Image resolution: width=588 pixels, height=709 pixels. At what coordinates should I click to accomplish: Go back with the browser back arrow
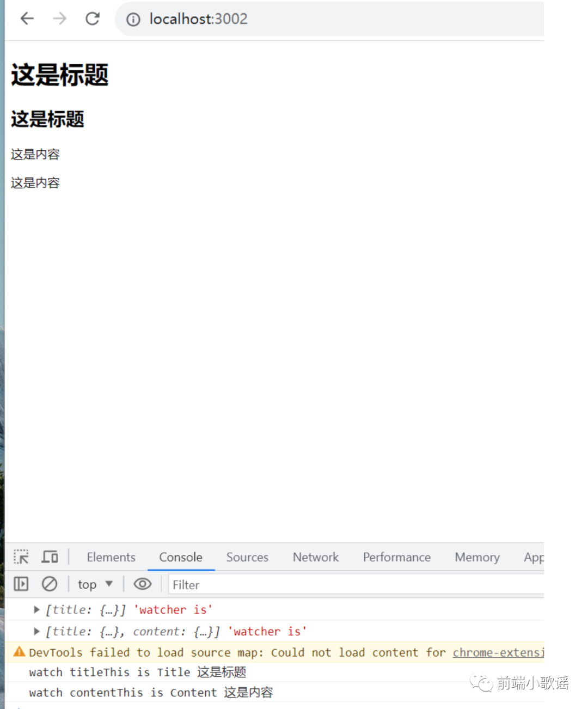[x=27, y=19]
